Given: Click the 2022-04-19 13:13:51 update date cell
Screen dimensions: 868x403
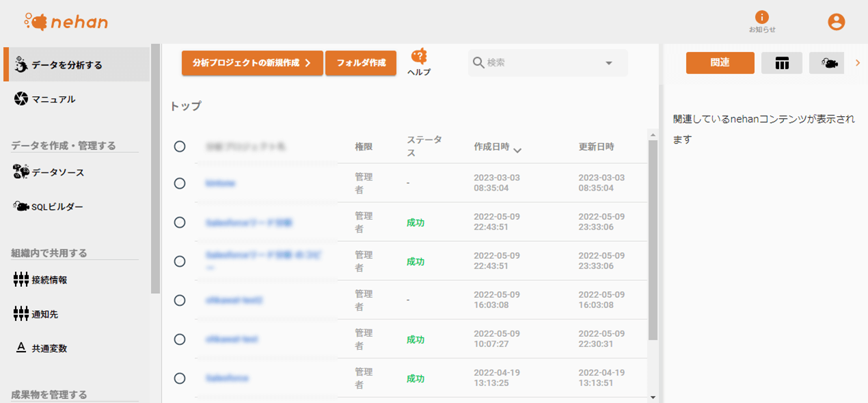Looking at the screenshot, I should point(601,378).
